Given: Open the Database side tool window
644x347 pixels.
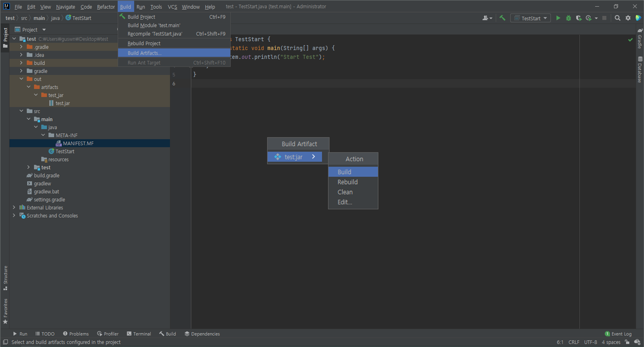Looking at the screenshot, I should point(640,70).
